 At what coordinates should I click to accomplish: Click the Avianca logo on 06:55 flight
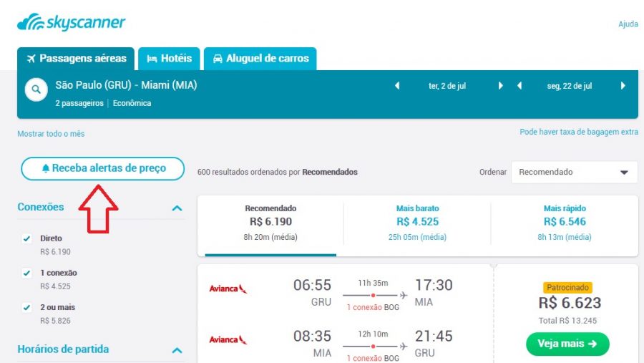(228, 289)
